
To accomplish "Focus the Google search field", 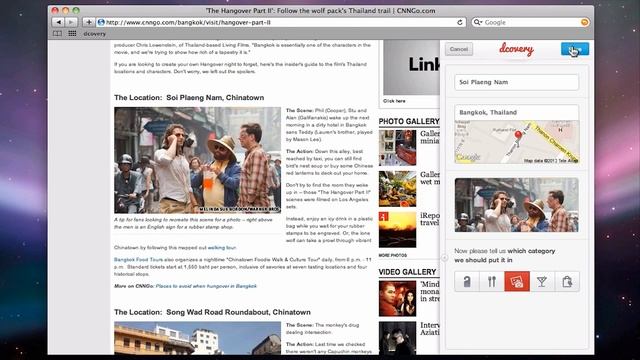I will 531,22.
